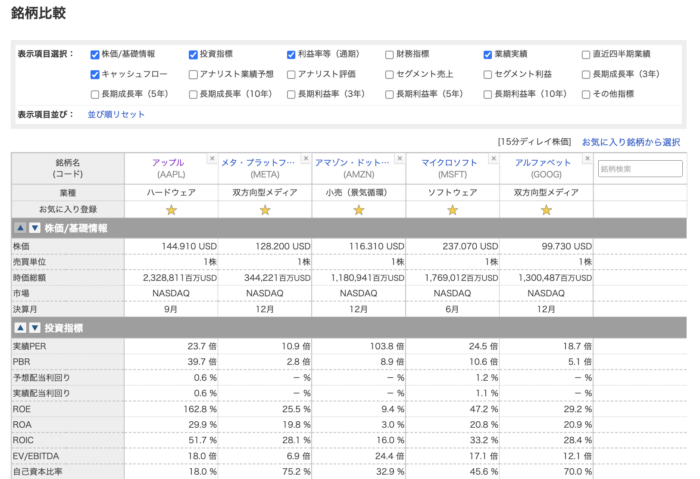The height and width of the screenshot is (479, 700).
Task: Select market cap 2,328,811百万USD cell
Action: 180,278
